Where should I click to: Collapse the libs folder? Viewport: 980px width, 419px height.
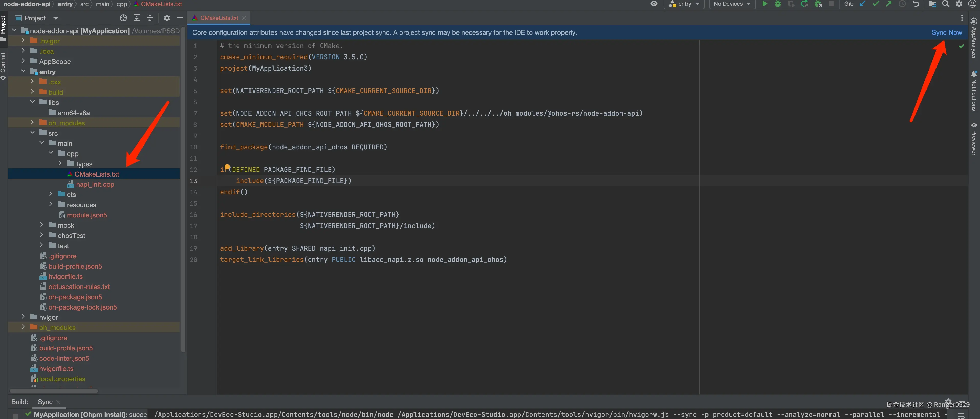click(32, 102)
